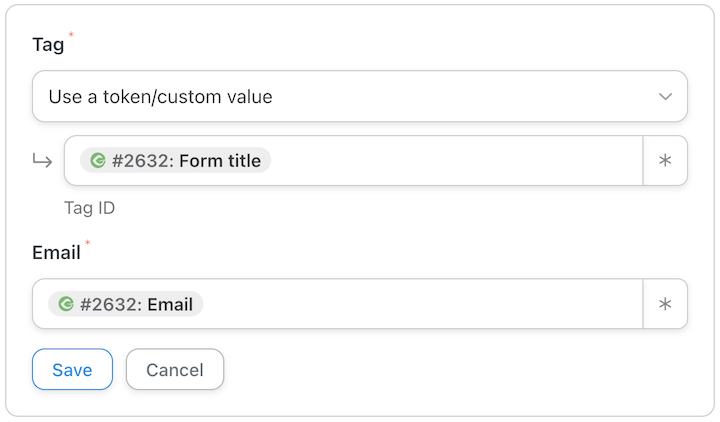Click empty space inside the Tag ID input
Screen dimensions: 720x422
pyautogui.click(x=455, y=160)
